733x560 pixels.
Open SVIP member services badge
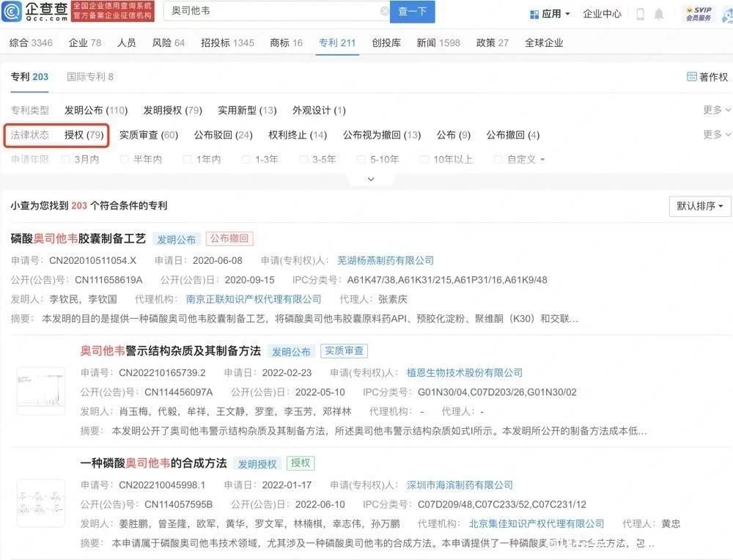tap(699, 13)
